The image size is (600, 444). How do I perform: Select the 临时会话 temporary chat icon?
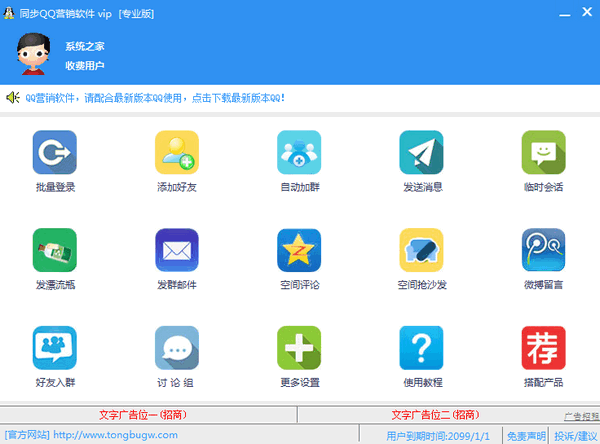coord(543,152)
